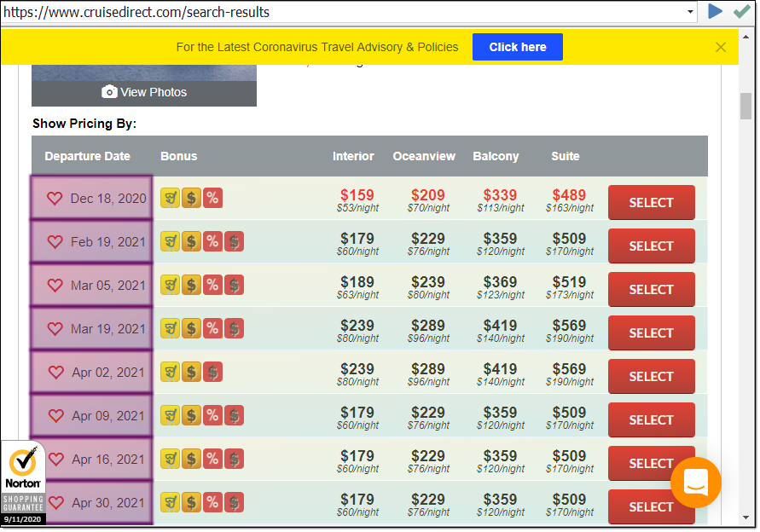760x532 pixels.
Task: Click the yellow bonus icon for Dec 18, 2020
Action: (x=170, y=198)
